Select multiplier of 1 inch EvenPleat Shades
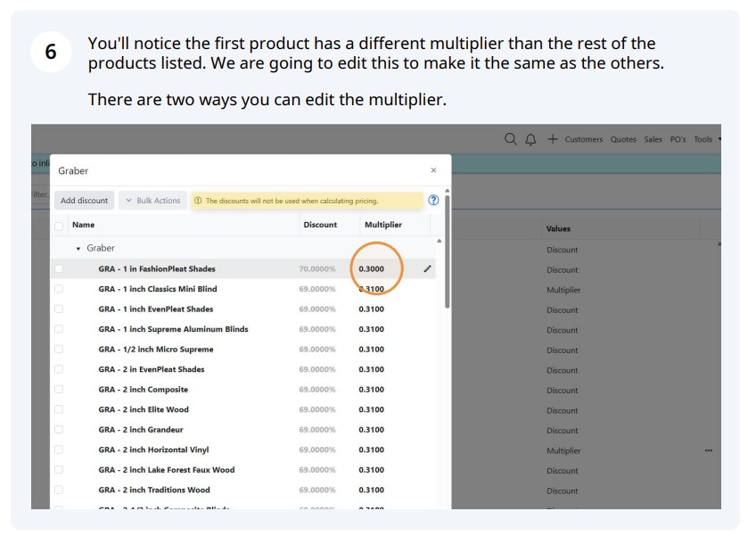Screen dimensions: 756x536 (x=371, y=309)
